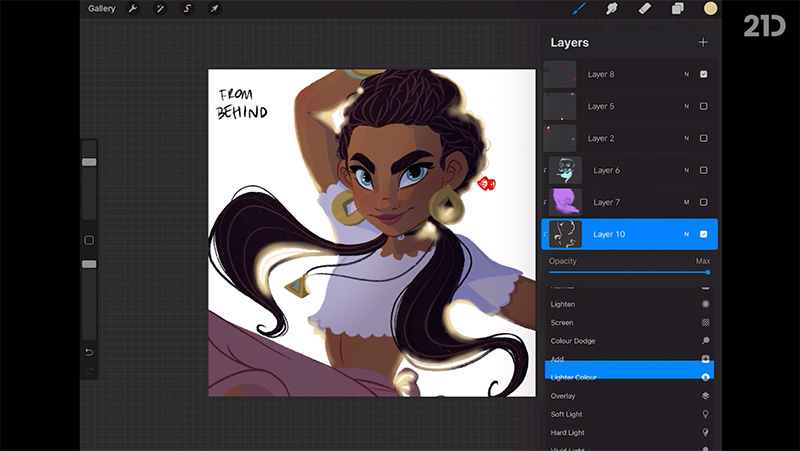
Task: Open the Adjustments magic wand menu
Action: (160, 9)
